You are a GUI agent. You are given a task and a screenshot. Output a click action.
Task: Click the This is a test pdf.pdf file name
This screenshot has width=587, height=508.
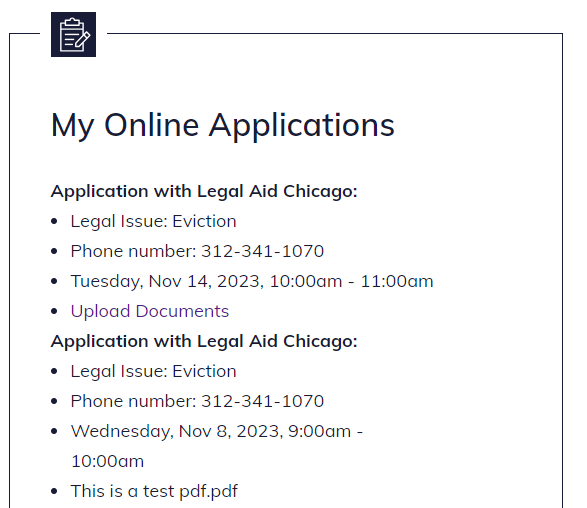[154, 491]
